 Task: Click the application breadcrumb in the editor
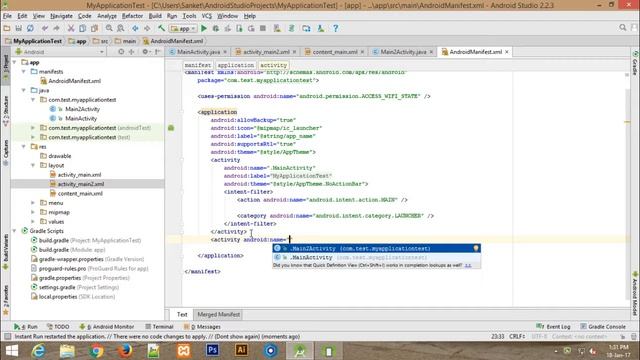[236, 65]
